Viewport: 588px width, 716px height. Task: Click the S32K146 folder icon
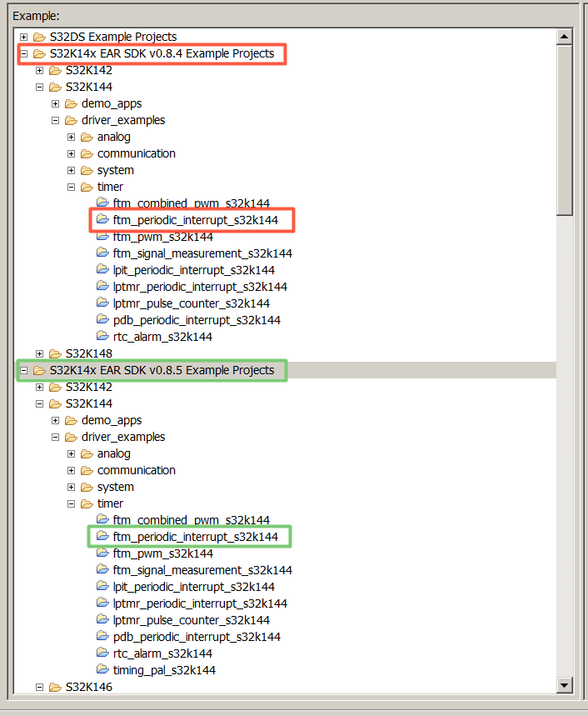(55, 687)
